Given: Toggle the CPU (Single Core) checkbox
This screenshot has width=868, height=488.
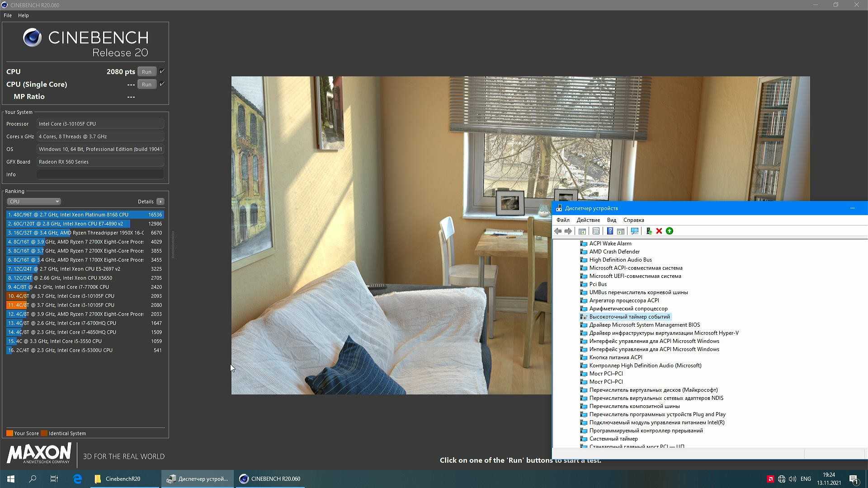Looking at the screenshot, I should 162,84.
